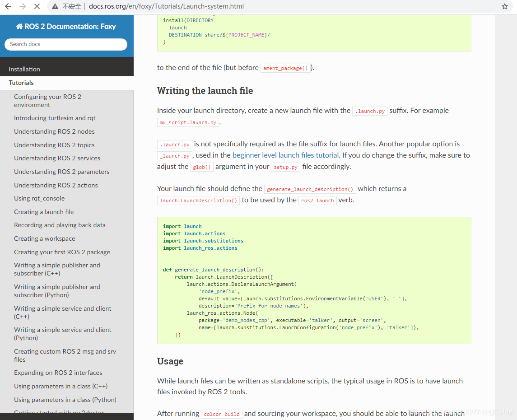Click the colcon build inline code
This screenshot has height=420, width=517.
pos(222,414)
